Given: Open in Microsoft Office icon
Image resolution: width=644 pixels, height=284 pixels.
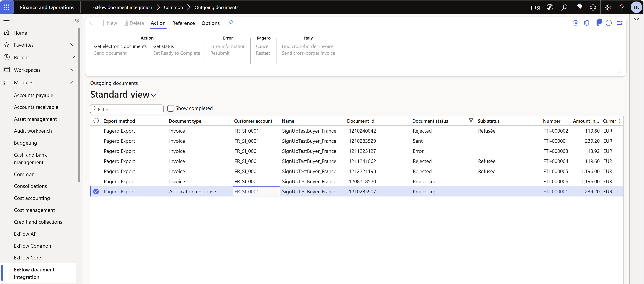Looking at the screenshot, I should (586, 23).
